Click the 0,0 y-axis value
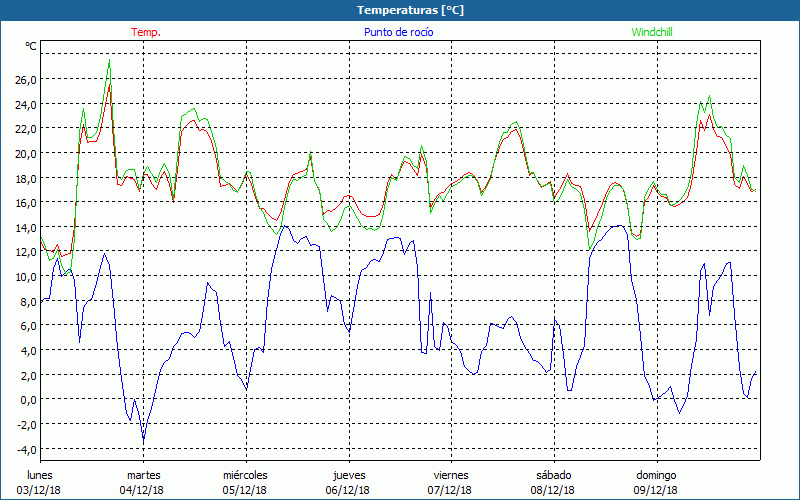The width and height of the screenshot is (800, 500). [27, 400]
